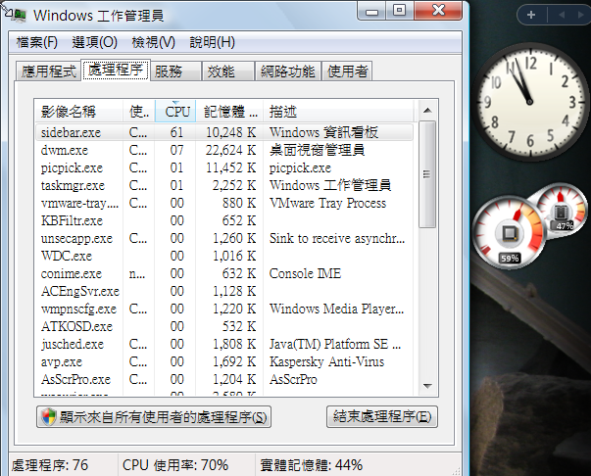Image resolution: width=591 pixels, height=476 pixels.
Task: Click the CPU meter gadget showing 59%
Action: [x=509, y=233]
